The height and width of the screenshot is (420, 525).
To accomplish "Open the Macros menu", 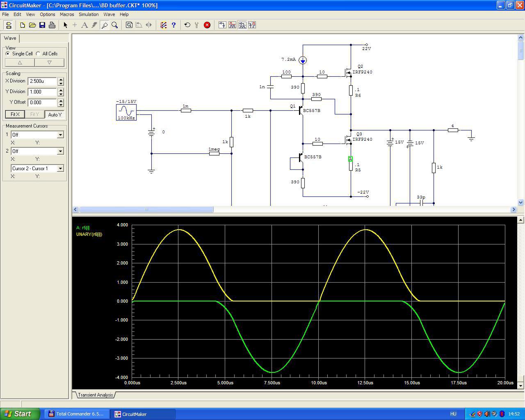I will 67,14.
